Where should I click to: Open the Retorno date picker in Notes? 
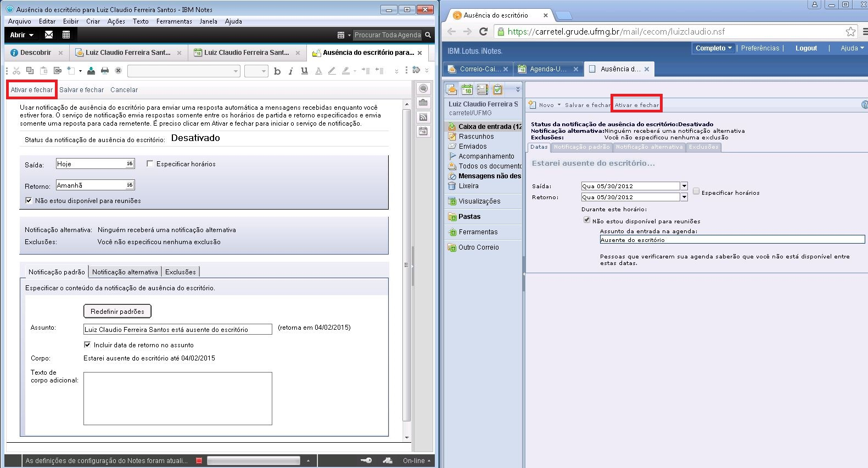click(130, 185)
